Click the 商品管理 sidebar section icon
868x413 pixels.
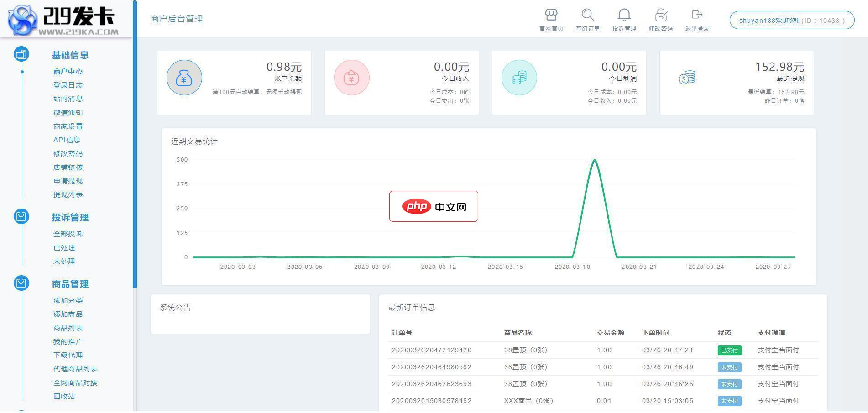coord(21,283)
